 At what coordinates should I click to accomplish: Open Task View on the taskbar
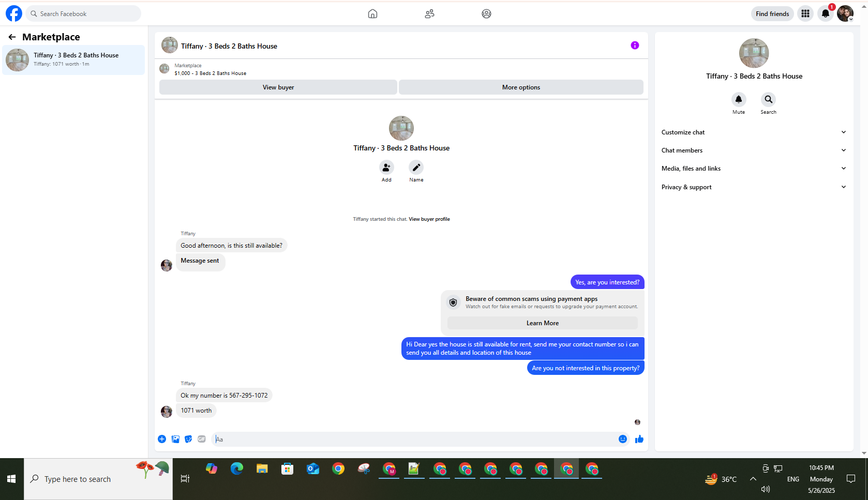(185, 479)
